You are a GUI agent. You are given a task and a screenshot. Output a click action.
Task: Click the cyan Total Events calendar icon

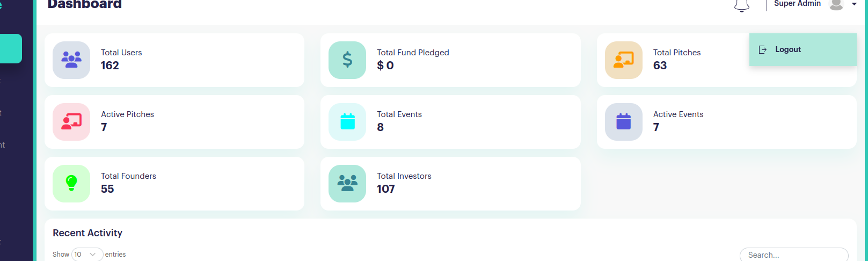pyautogui.click(x=347, y=122)
